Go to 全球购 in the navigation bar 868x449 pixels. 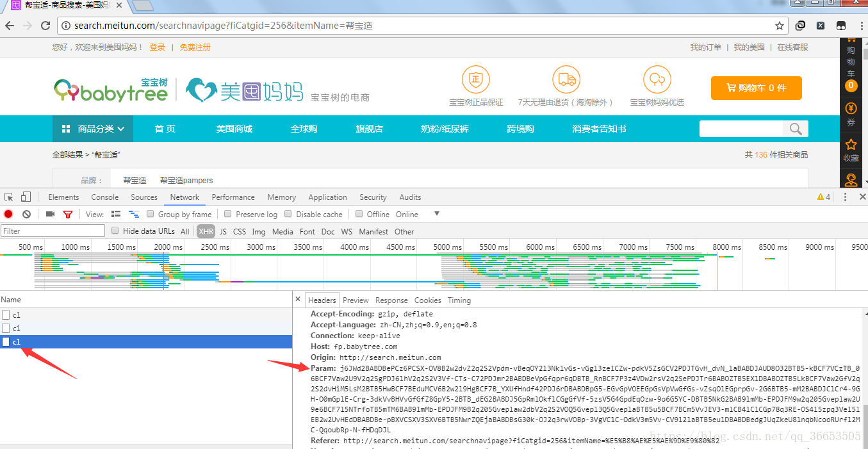(x=304, y=129)
